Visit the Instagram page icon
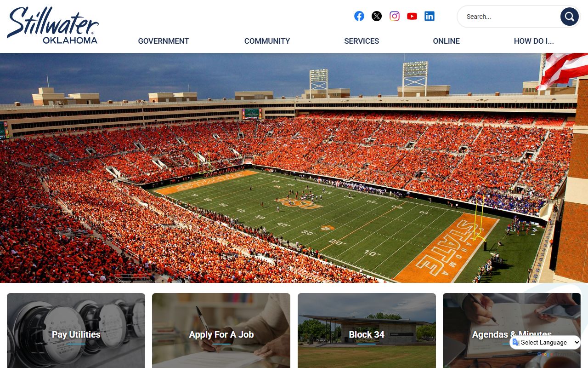588x368 pixels. 395,16
